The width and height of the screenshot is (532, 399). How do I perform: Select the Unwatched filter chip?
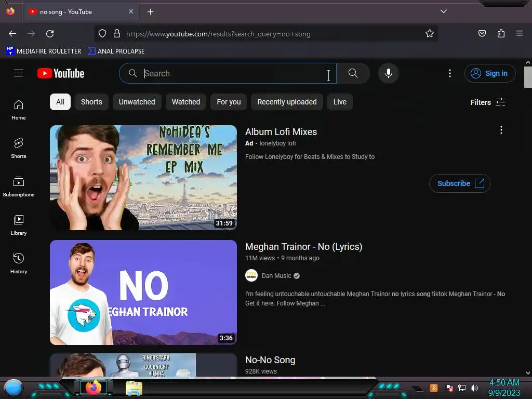pos(137,102)
